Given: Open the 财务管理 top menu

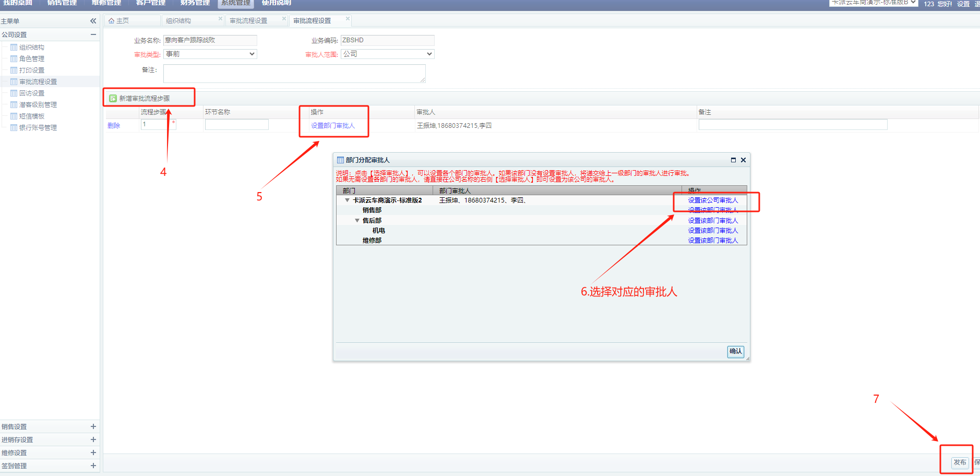Looking at the screenshot, I should 195,3.
